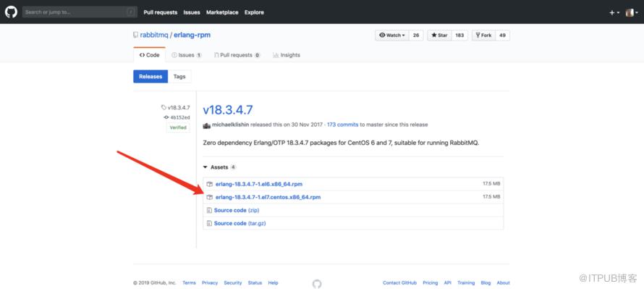This screenshot has height=289, width=644.
Task: Download erlang-18.3.4.7-1.el7.centos.x86_64.rpm
Action: tap(268, 197)
